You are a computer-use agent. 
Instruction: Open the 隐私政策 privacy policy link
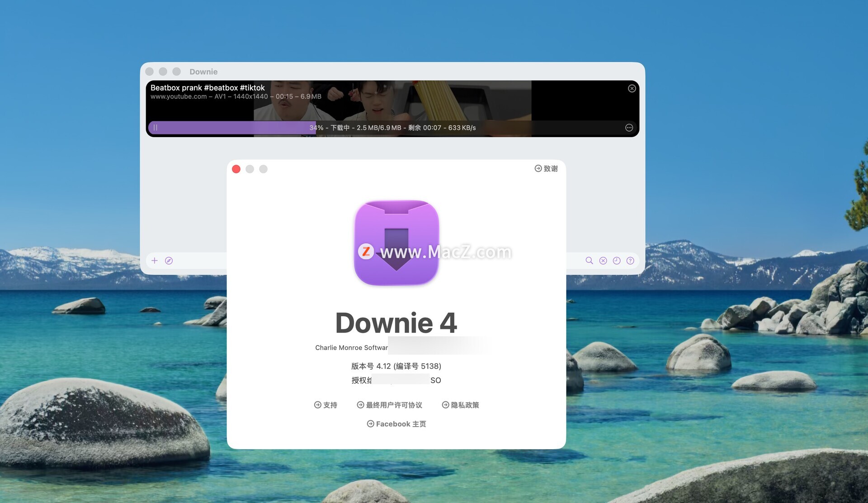460,405
